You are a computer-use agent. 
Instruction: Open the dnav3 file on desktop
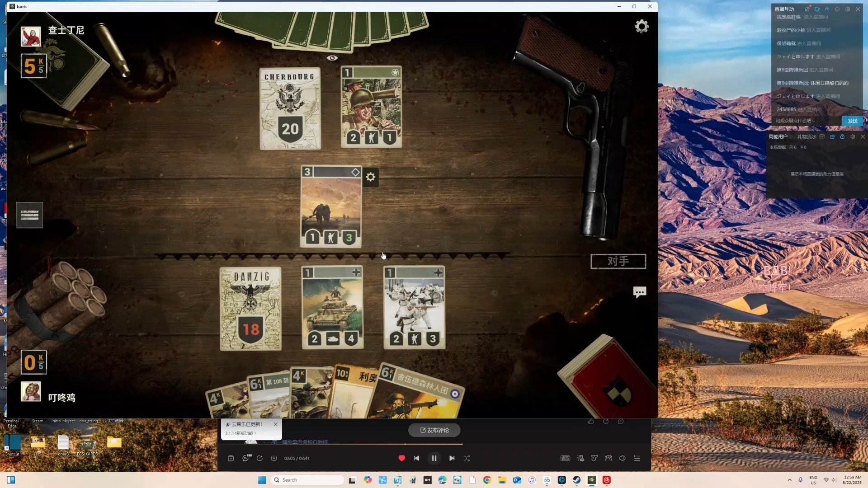tap(63, 445)
